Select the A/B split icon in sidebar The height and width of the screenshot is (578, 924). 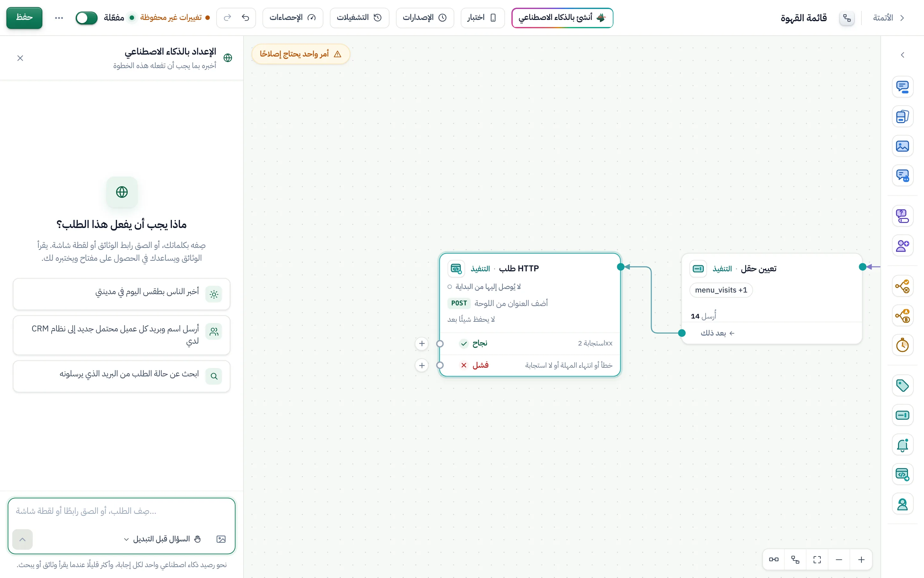click(x=902, y=315)
